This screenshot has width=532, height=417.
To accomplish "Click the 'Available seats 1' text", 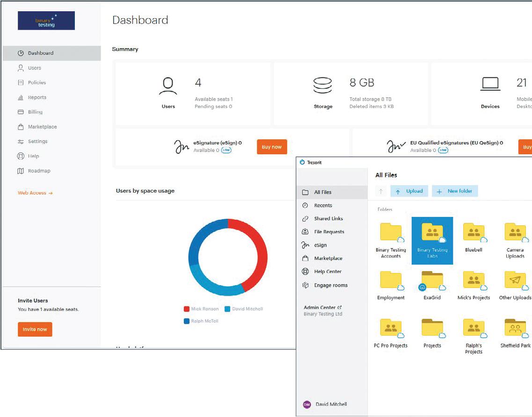I will tap(214, 99).
